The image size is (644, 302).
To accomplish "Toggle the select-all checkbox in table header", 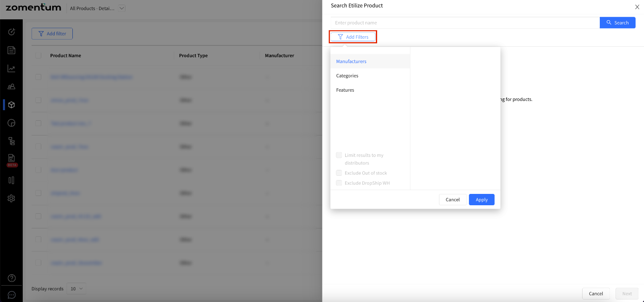I will tap(38, 56).
